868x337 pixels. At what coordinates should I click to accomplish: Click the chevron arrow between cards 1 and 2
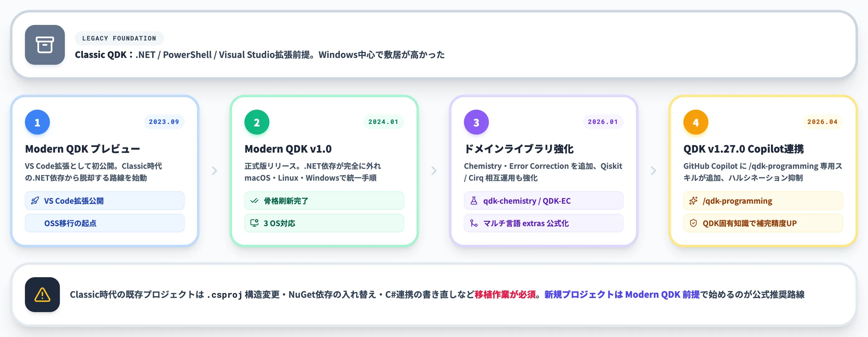click(x=214, y=171)
